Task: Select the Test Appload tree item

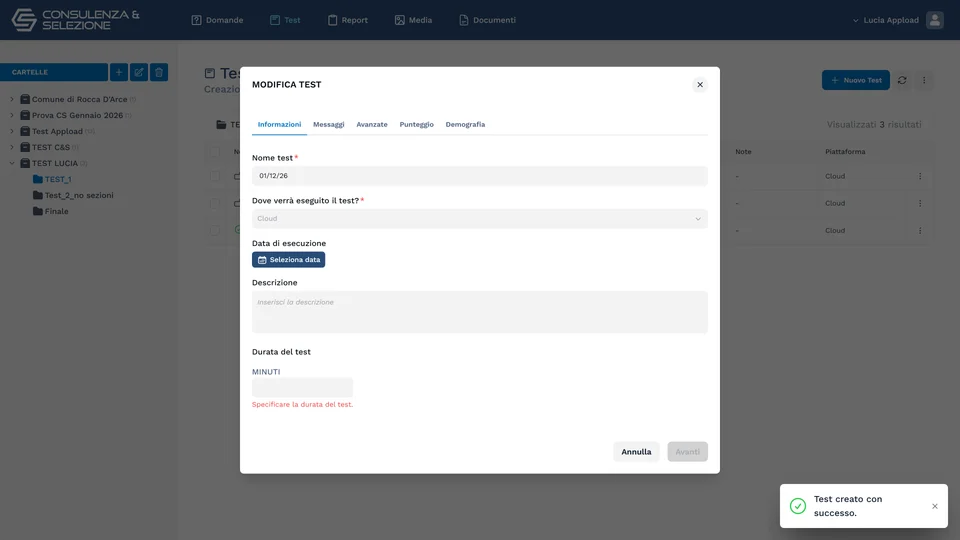Action: 58,131
